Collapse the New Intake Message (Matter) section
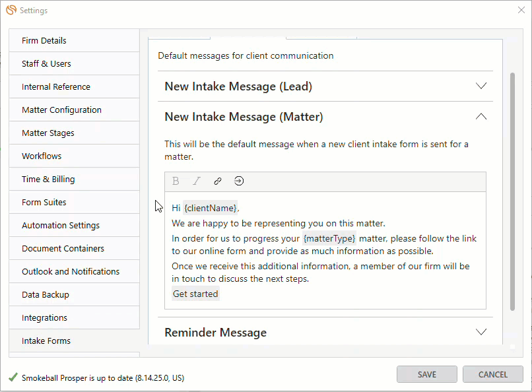Viewport: 532px width, 392px height. click(x=481, y=117)
